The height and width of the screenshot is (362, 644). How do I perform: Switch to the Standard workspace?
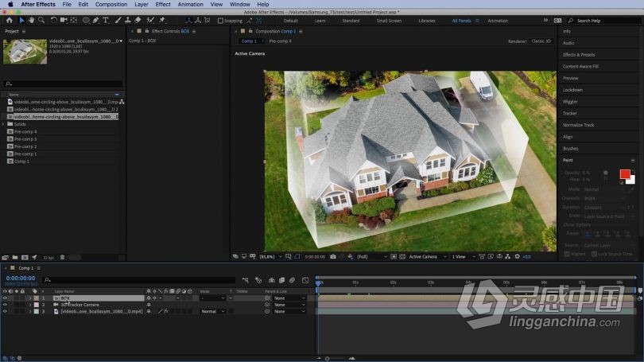351,21
